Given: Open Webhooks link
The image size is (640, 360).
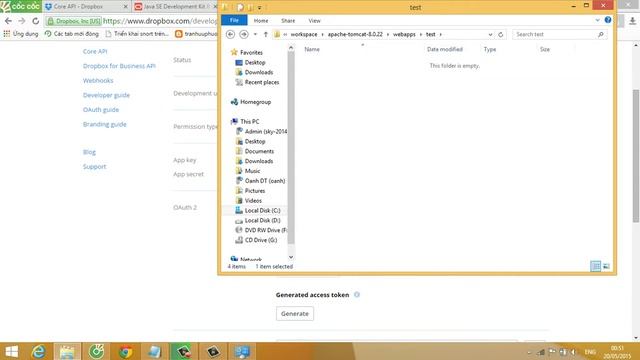Looking at the screenshot, I should 98,80.
